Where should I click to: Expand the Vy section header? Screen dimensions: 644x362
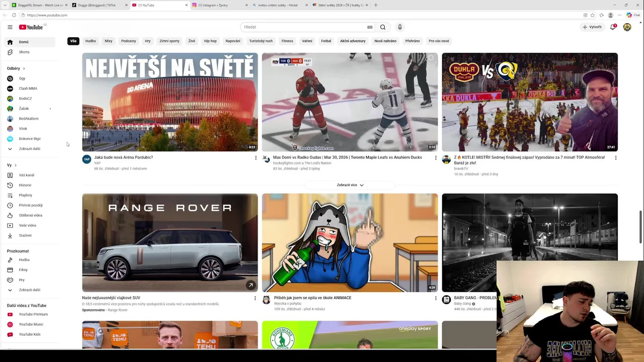click(12, 165)
